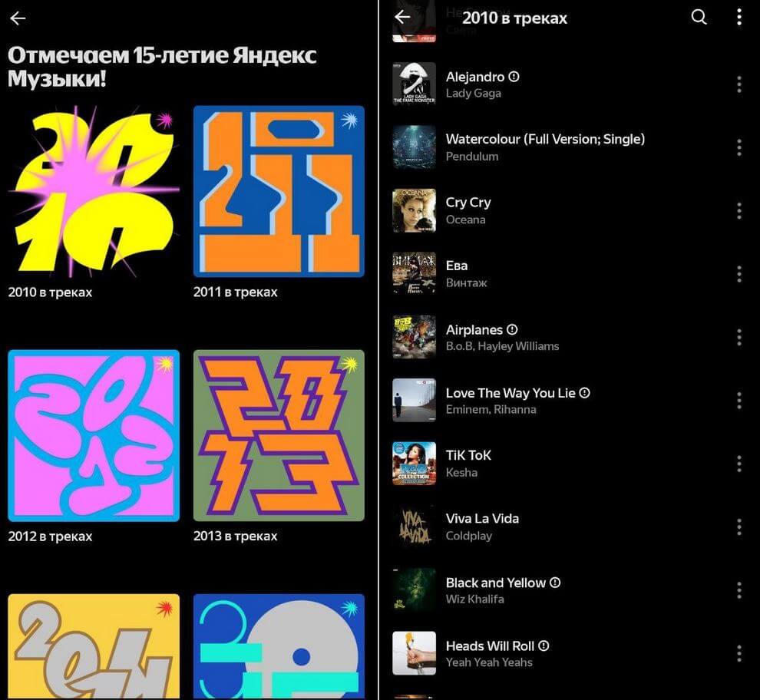Click the explicit badge next to Airplanes

coord(512,329)
